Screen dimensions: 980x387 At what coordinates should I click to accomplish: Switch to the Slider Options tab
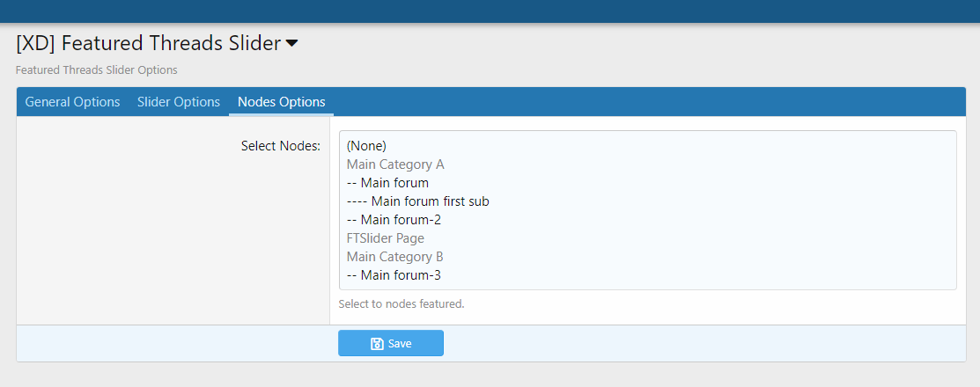click(179, 102)
